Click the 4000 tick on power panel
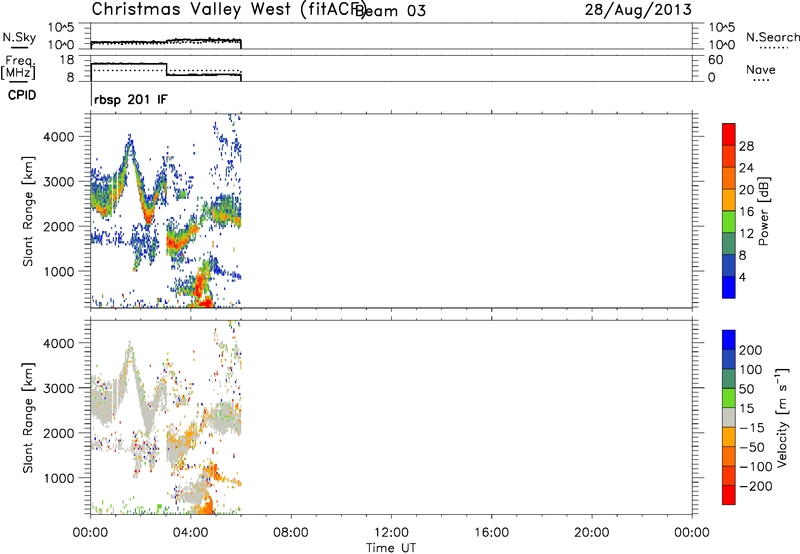The width and height of the screenshot is (800, 554). pos(59,137)
